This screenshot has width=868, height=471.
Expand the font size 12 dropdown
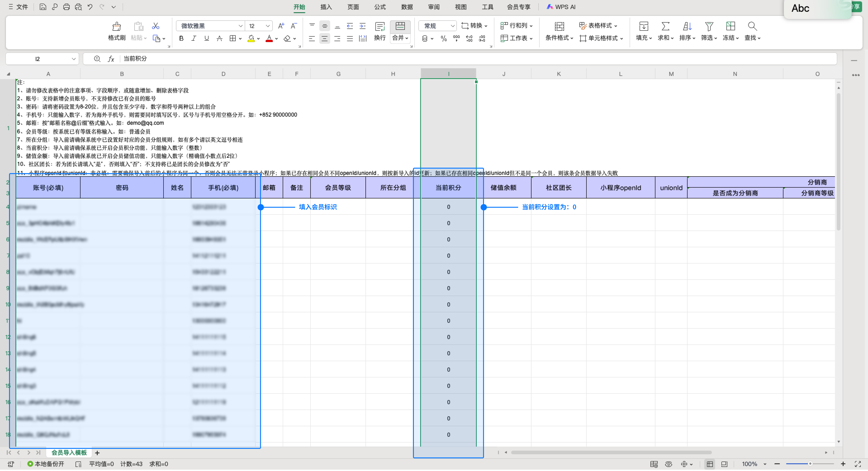268,26
